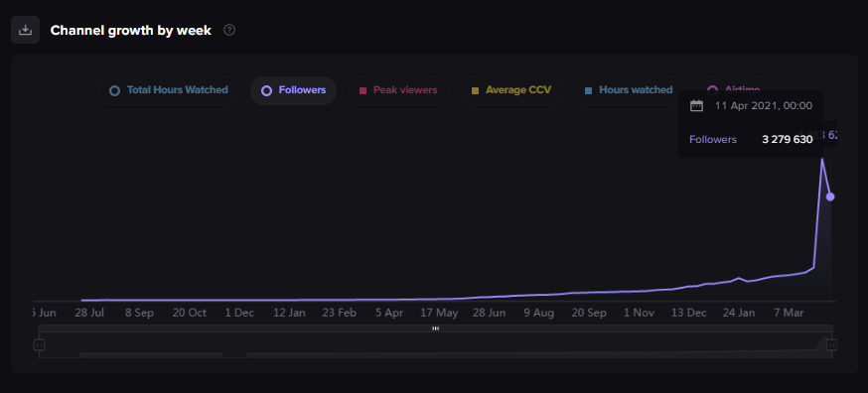868x393 pixels.
Task: Click the Average CCV yellow square marker
Action: [x=475, y=90]
